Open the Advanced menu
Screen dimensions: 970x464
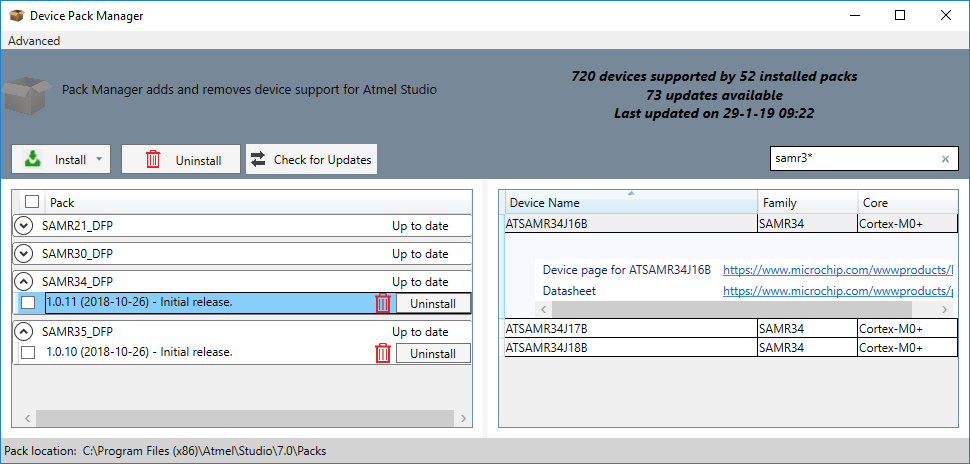[x=34, y=41]
